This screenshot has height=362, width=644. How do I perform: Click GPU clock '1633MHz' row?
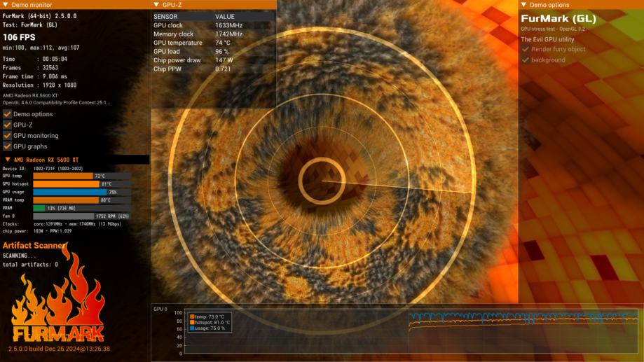214,25
